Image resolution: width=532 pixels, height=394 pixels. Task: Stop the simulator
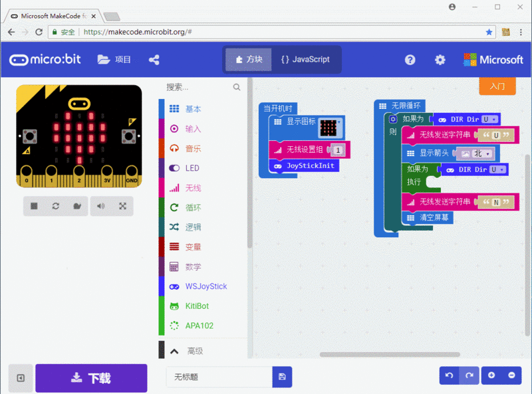click(x=34, y=206)
